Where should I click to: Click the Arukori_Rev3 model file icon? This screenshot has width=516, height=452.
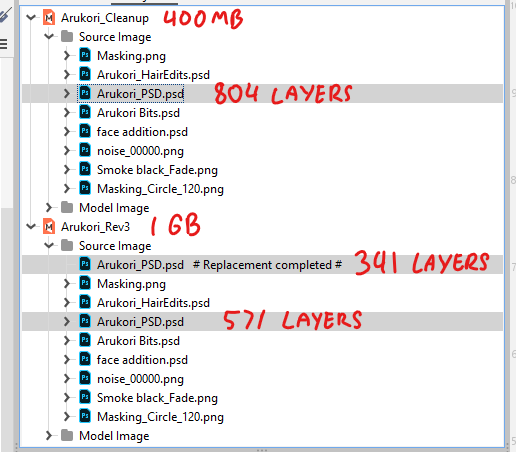49,227
